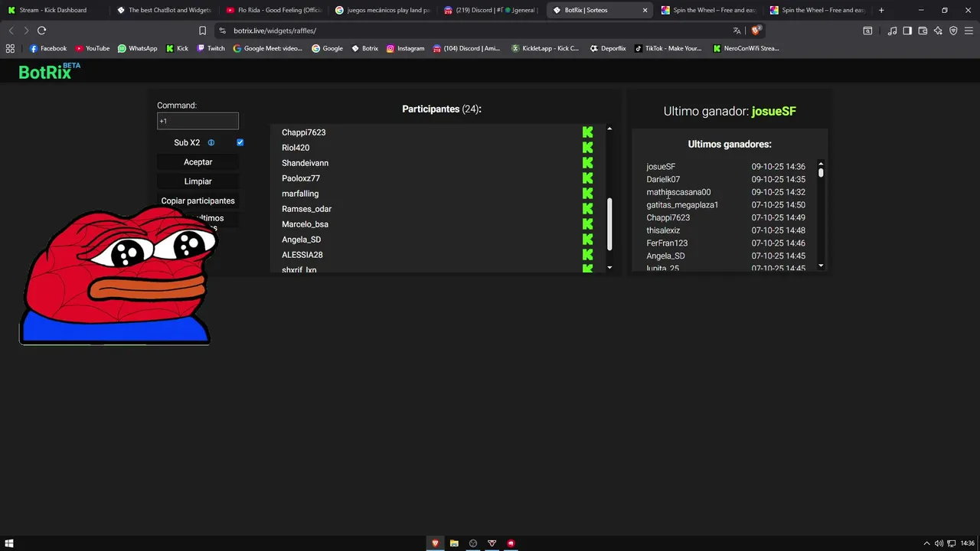Image resolution: width=980 pixels, height=551 pixels.
Task: Open Brave Shields lion icon
Action: point(756,31)
